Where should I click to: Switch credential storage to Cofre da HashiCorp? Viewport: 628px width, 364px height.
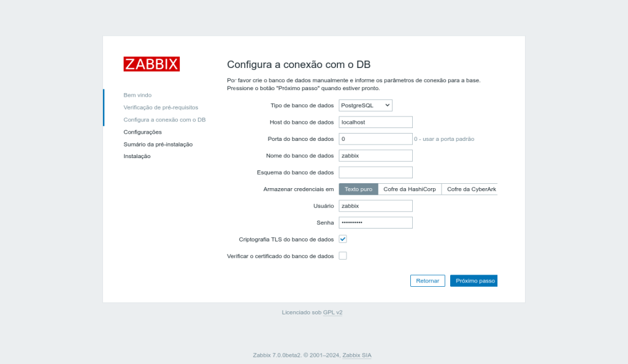point(410,189)
